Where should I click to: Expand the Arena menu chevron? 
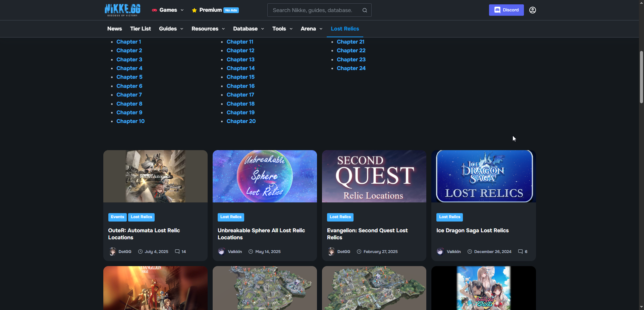321,29
